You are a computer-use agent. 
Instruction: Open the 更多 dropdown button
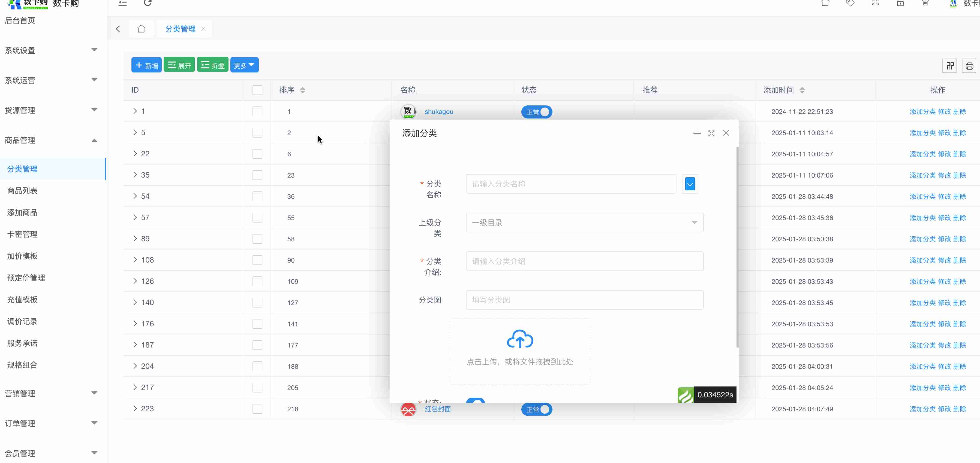244,65
